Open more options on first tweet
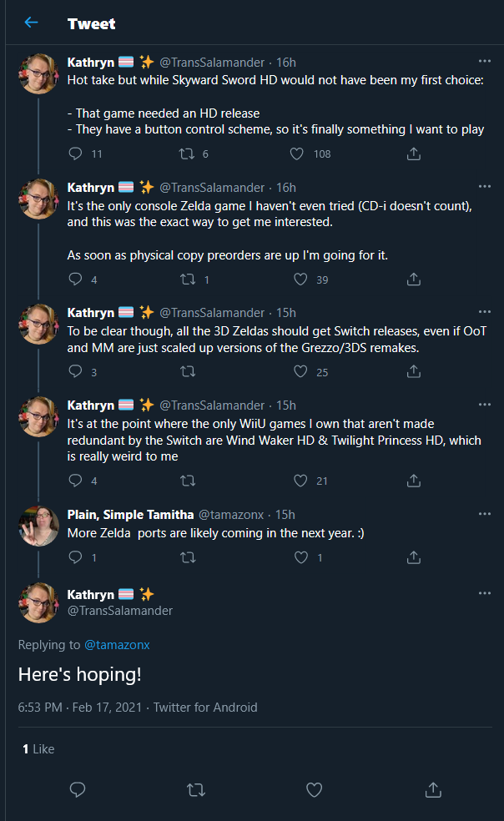 point(485,61)
